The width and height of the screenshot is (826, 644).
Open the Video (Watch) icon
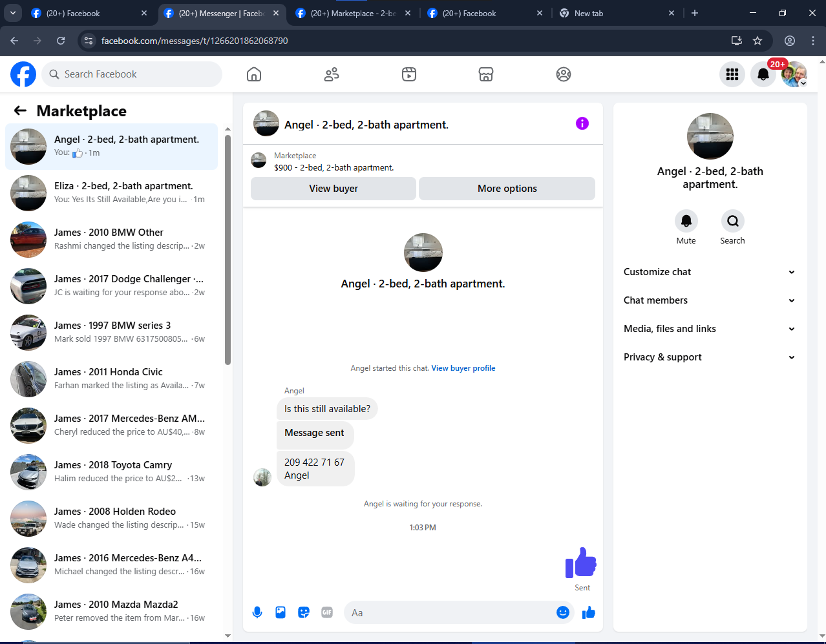[409, 74]
